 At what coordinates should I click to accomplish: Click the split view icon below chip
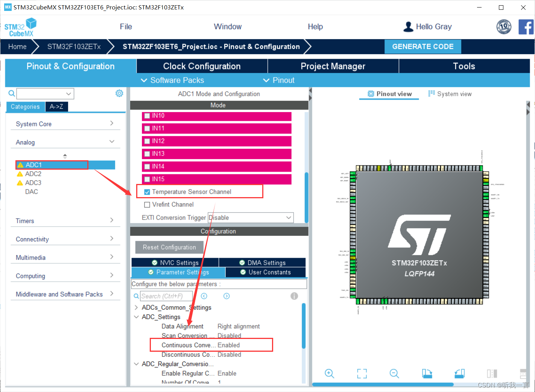[x=492, y=373]
